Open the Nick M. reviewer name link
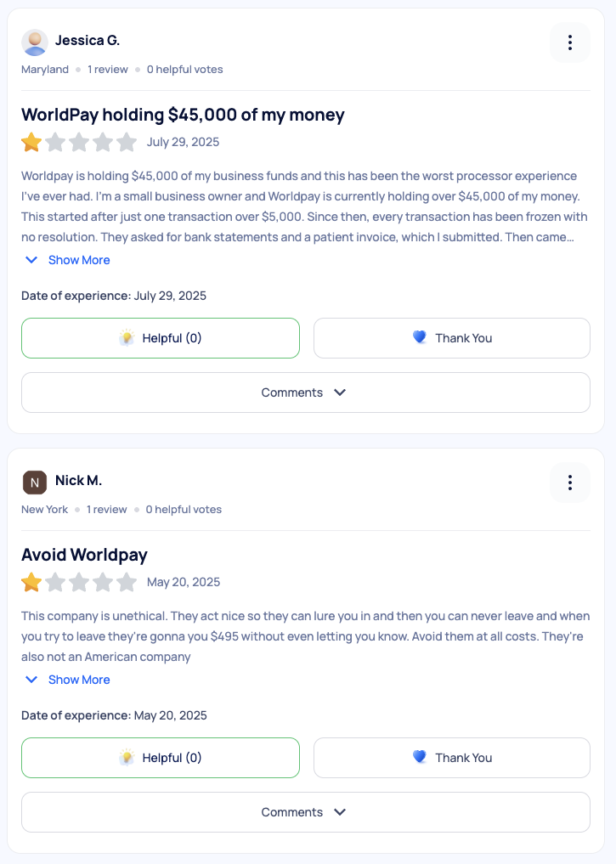 [78, 480]
